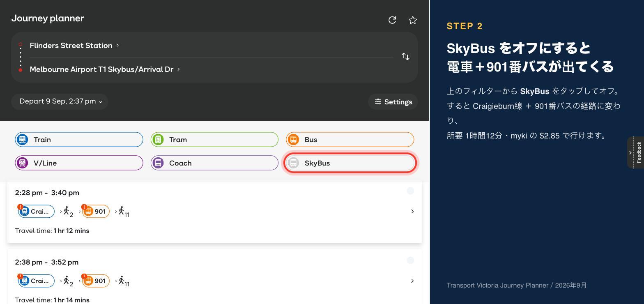Image resolution: width=644 pixels, height=304 pixels.
Task: Open the Feedback side tab
Action: point(639,152)
